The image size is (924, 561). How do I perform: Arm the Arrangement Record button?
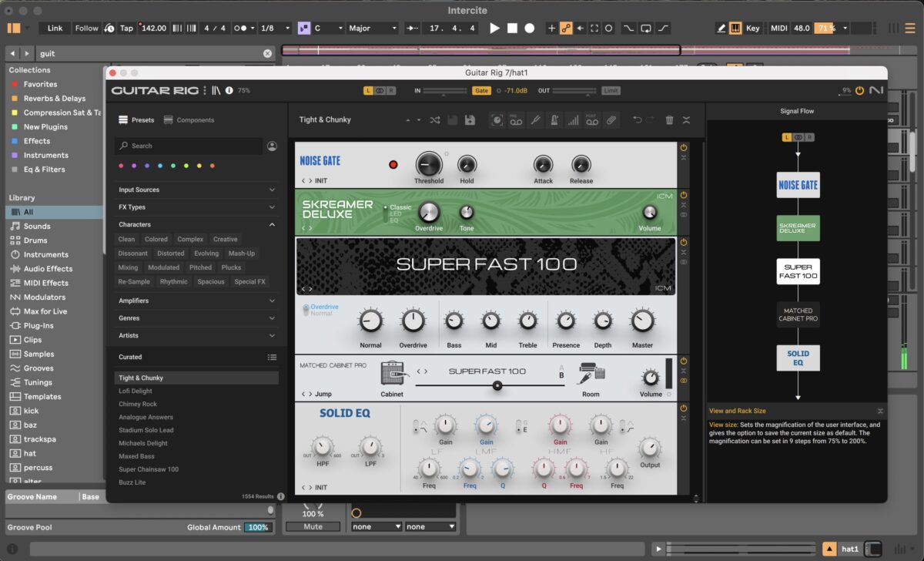[530, 28]
